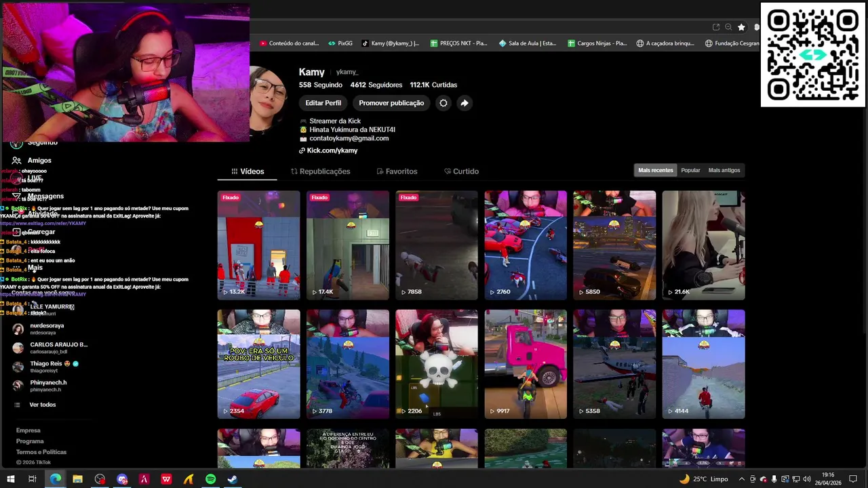The height and width of the screenshot is (488, 868).
Task: Open the PixGG bookmark
Action: click(x=340, y=43)
